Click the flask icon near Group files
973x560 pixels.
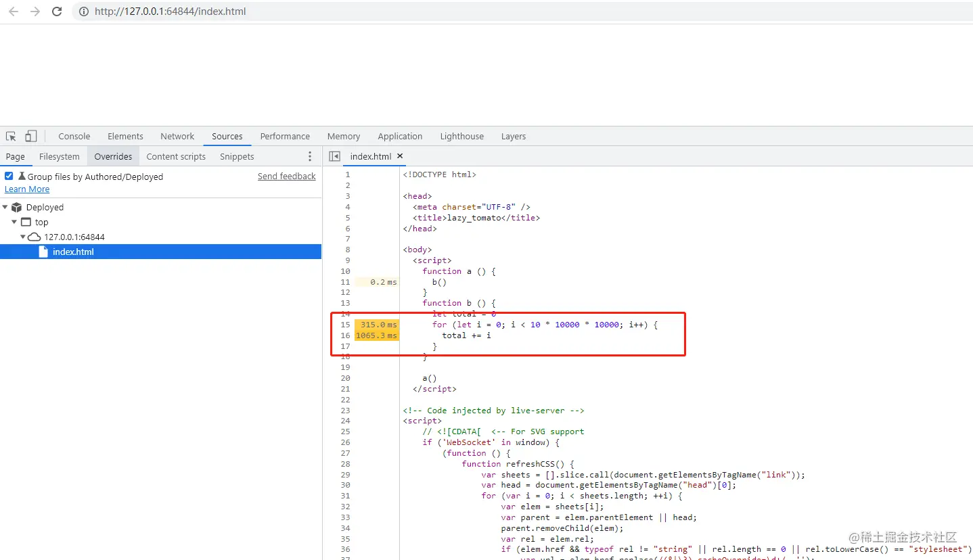tap(22, 177)
